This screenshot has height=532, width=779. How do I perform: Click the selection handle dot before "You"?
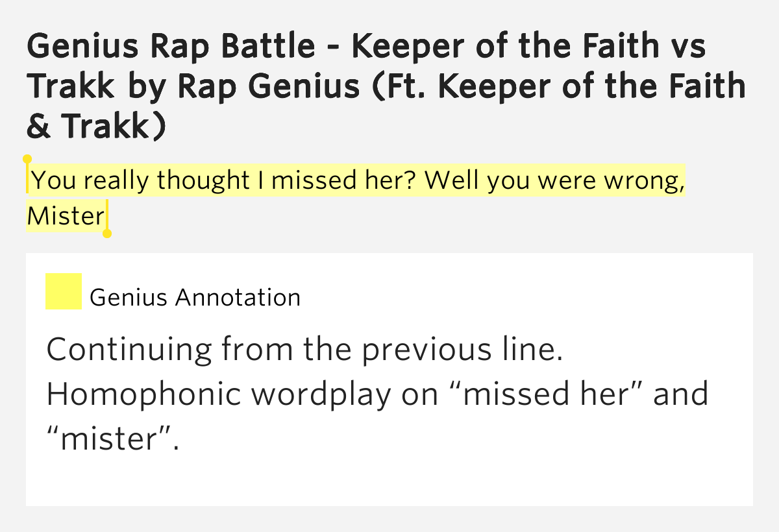[x=27, y=158]
